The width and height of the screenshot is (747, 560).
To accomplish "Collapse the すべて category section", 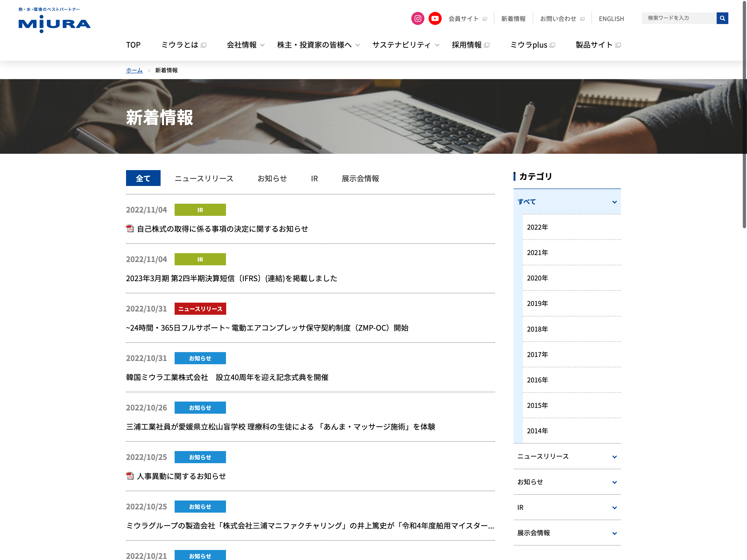I will (x=614, y=202).
